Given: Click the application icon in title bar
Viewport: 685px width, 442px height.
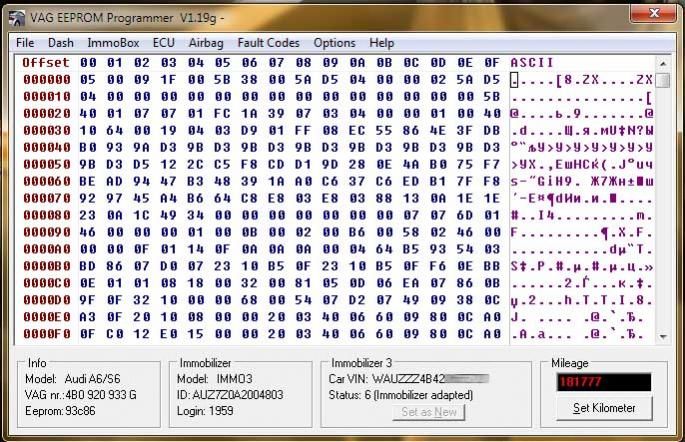Looking at the screenshot, I should 17,18.
